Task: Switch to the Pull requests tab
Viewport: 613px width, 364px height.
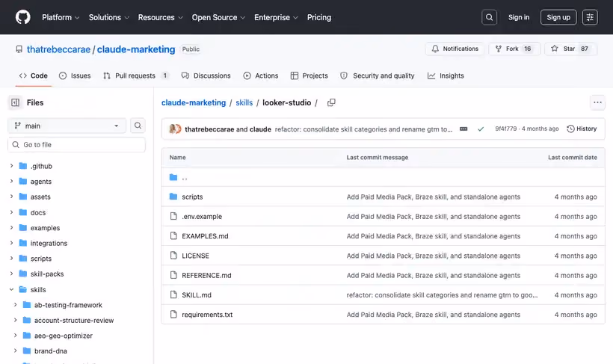Action: pos(135,75)
